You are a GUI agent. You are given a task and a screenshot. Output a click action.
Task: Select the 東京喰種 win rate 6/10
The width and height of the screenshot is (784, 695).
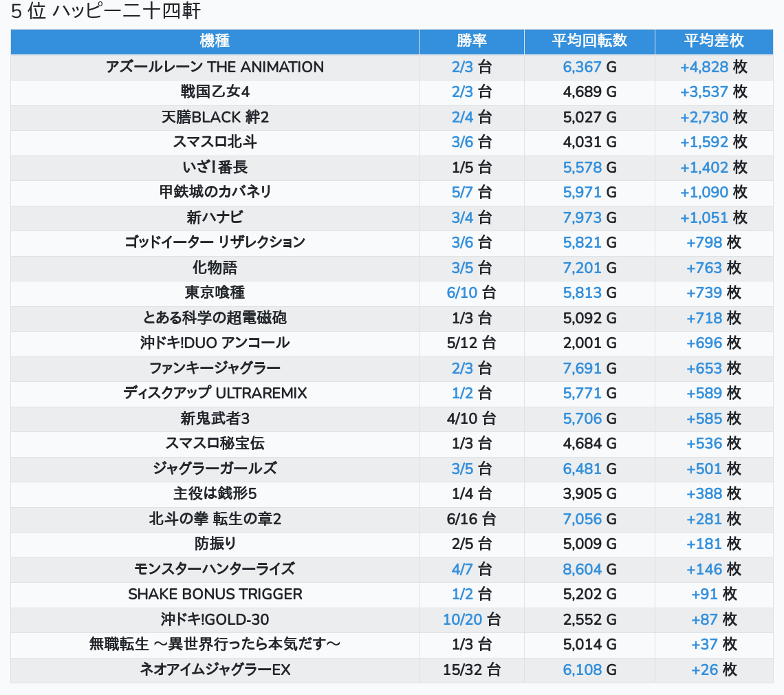(462, 293)
